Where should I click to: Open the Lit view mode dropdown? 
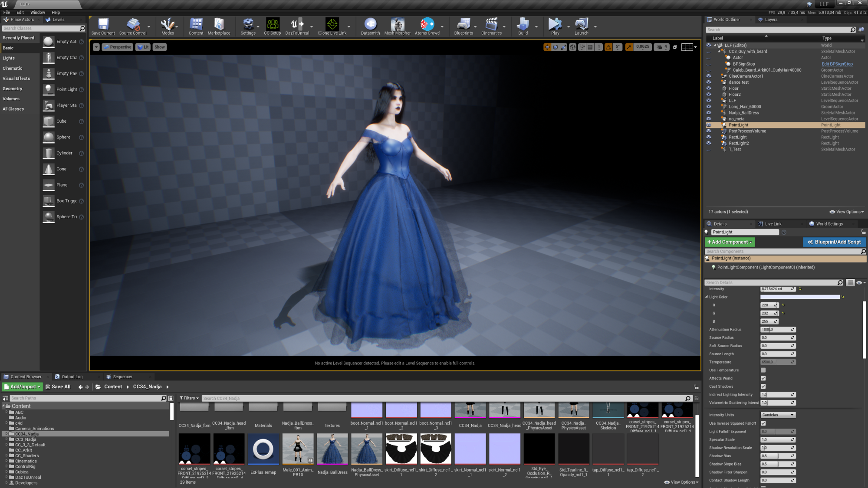click(143, 47)
